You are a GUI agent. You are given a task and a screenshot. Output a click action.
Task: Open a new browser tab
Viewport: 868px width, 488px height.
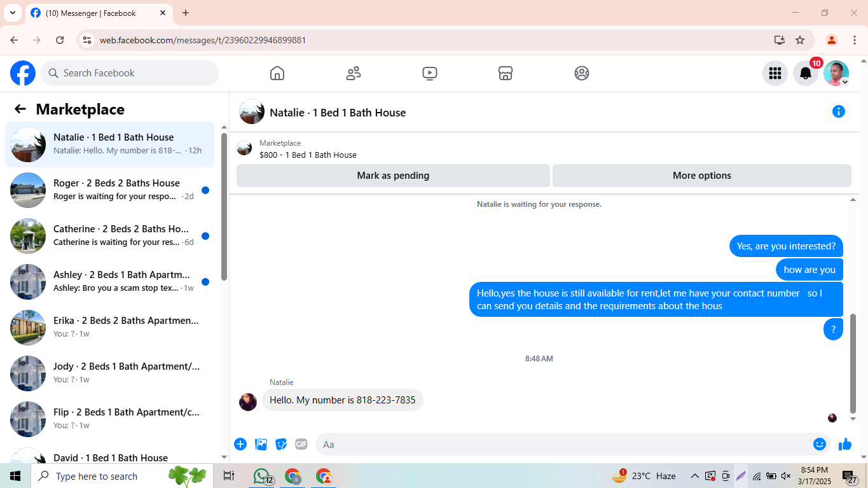(x=186, y=13)
